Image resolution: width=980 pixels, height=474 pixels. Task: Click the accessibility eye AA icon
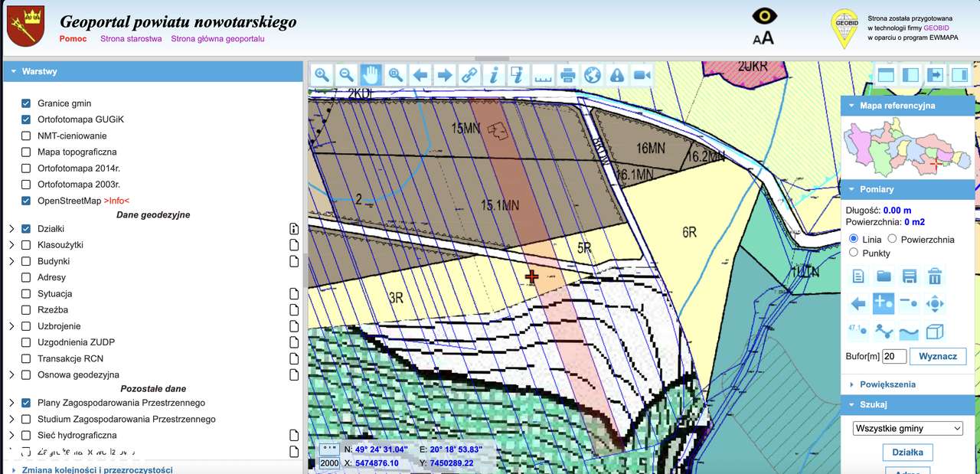[763, 27]
